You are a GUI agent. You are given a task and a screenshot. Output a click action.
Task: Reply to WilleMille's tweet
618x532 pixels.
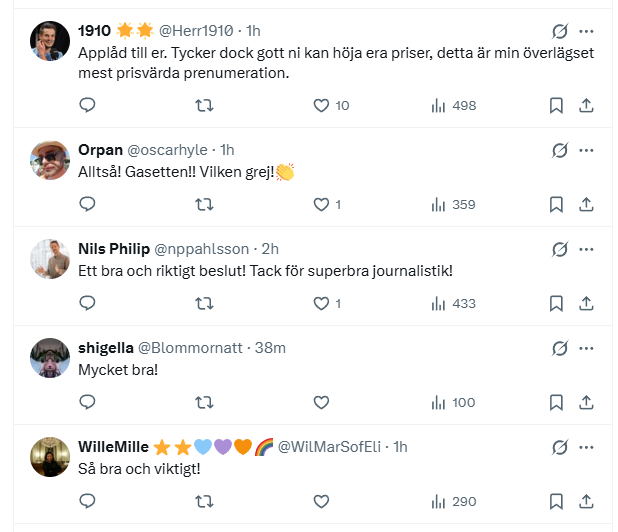87,501
